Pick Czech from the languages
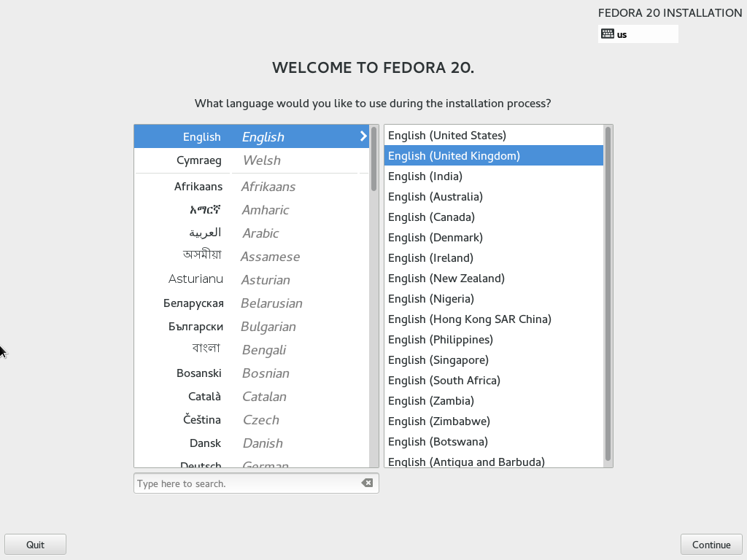Screen dimensions: 747x560 [252, 420]
